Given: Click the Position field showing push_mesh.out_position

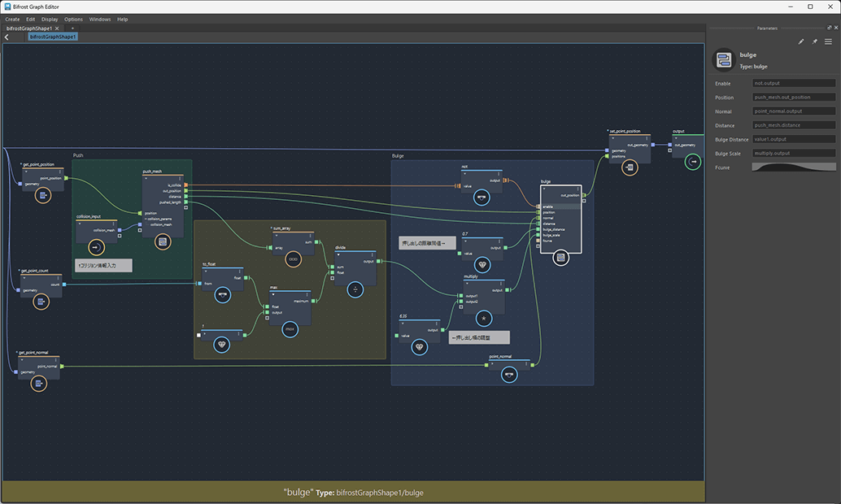Looking at the screenshot, I should 794,97.
